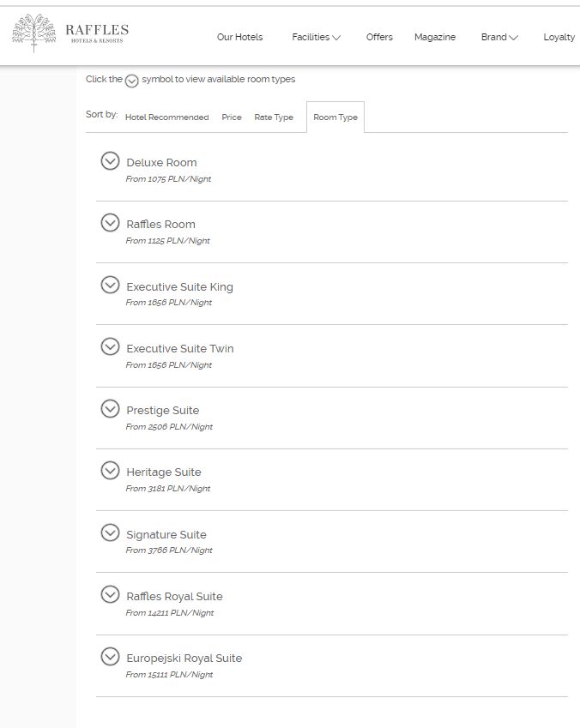Open the Magazine link in navigation

[435, 37]
